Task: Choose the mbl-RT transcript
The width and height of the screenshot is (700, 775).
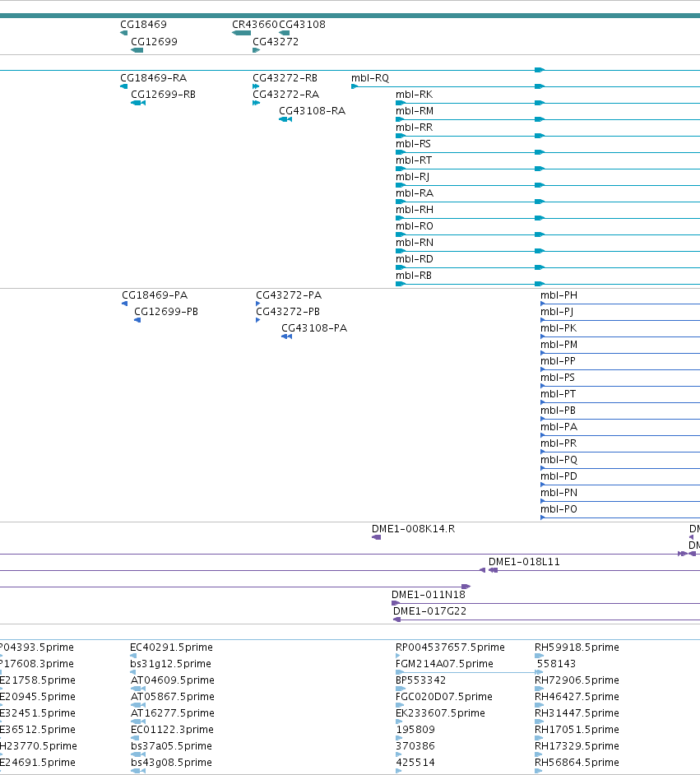Action: [414, 160]
